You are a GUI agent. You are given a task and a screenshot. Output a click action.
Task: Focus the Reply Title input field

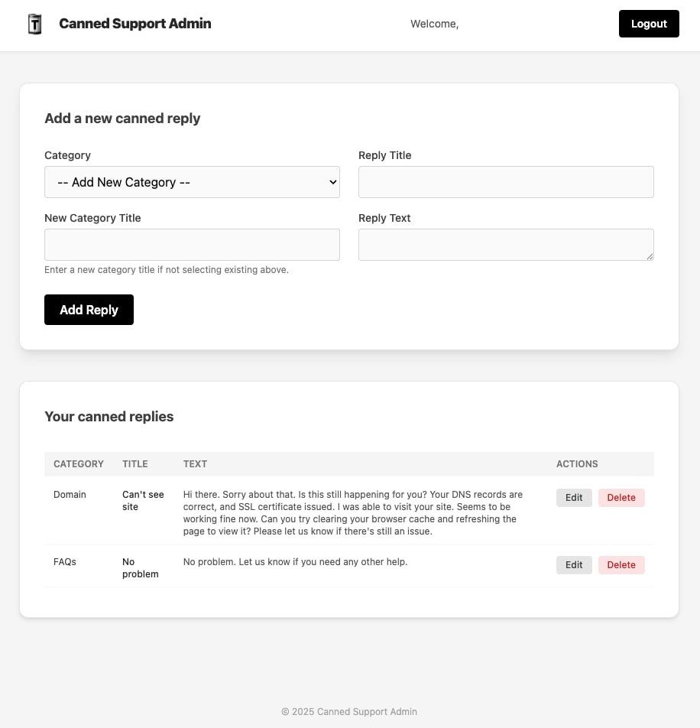point(506,182)
